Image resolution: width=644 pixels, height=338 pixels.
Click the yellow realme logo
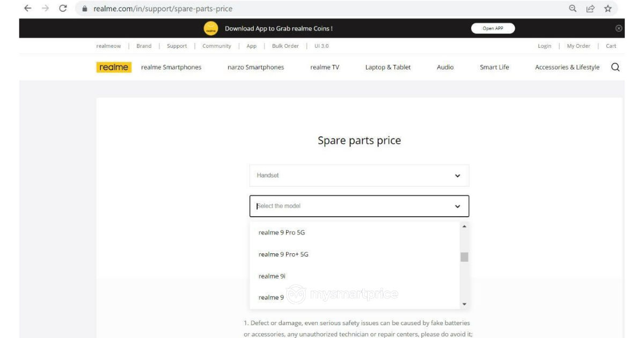114,67
